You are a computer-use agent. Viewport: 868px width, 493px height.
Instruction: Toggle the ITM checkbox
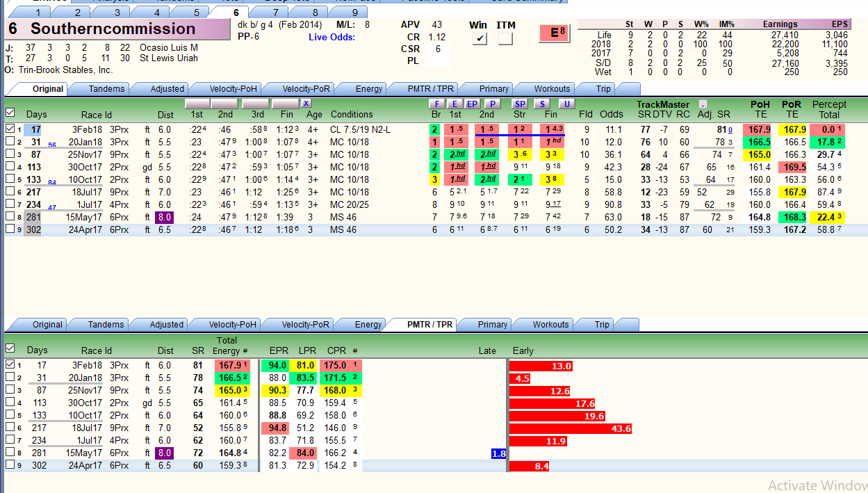click(x=505, y=39)
